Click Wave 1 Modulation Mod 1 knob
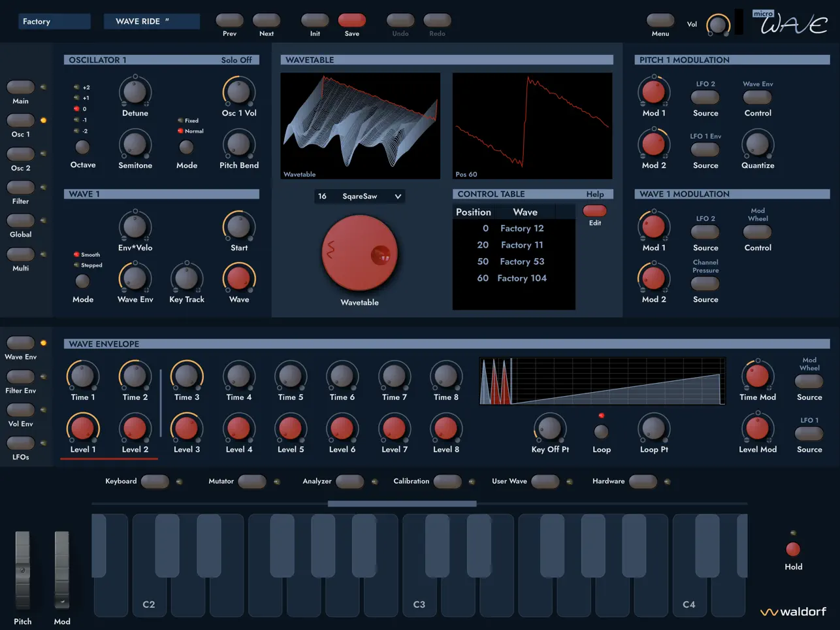The width and height of the screenshot is (840, 630). (x=654, y=227)
